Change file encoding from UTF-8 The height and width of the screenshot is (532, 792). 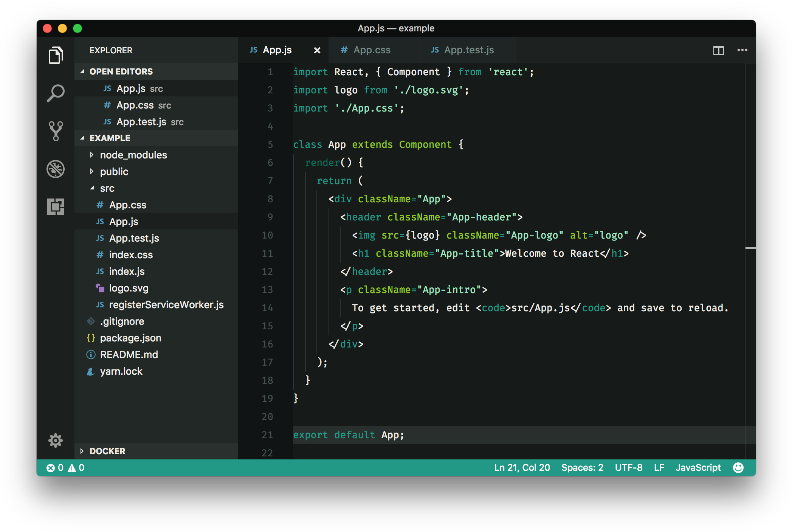click(x=629, y=467)
